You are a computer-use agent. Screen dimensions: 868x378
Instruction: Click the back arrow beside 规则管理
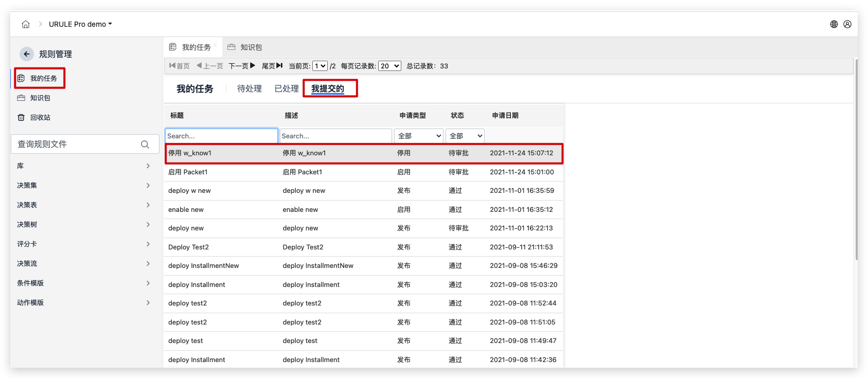click(27, 54)
